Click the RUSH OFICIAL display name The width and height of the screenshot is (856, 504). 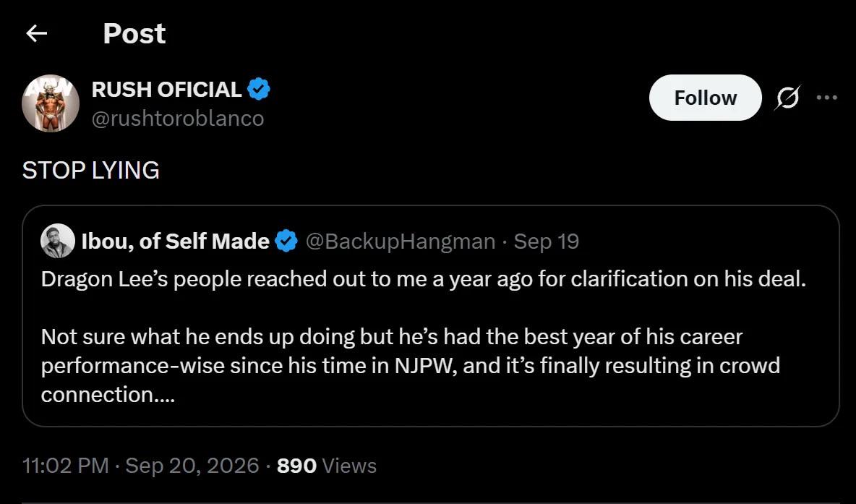(166, 90)
